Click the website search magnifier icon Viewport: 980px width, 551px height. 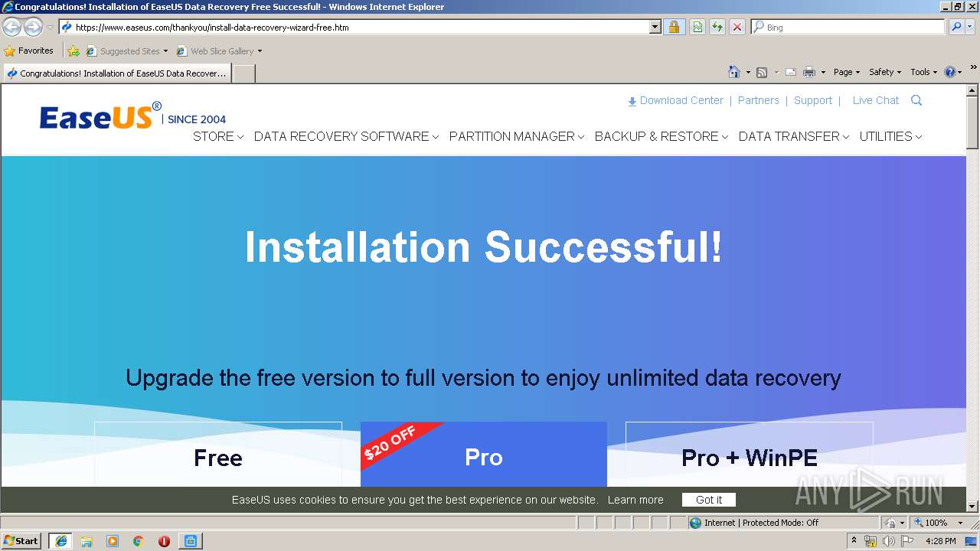[x=916, y=100]
